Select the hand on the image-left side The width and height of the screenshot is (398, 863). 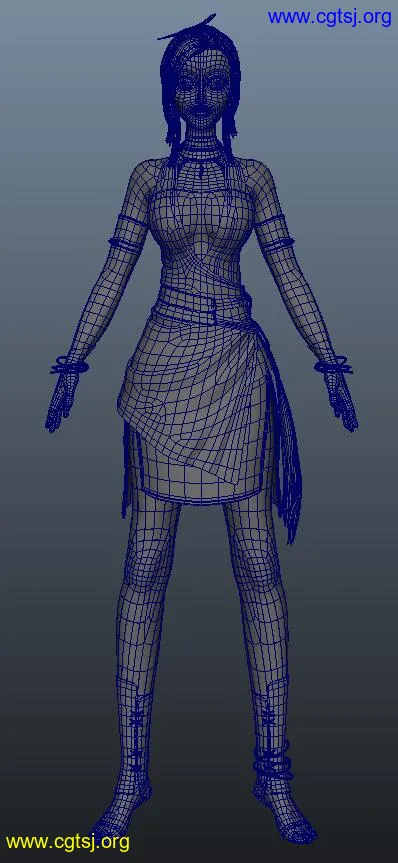[60, 402]
